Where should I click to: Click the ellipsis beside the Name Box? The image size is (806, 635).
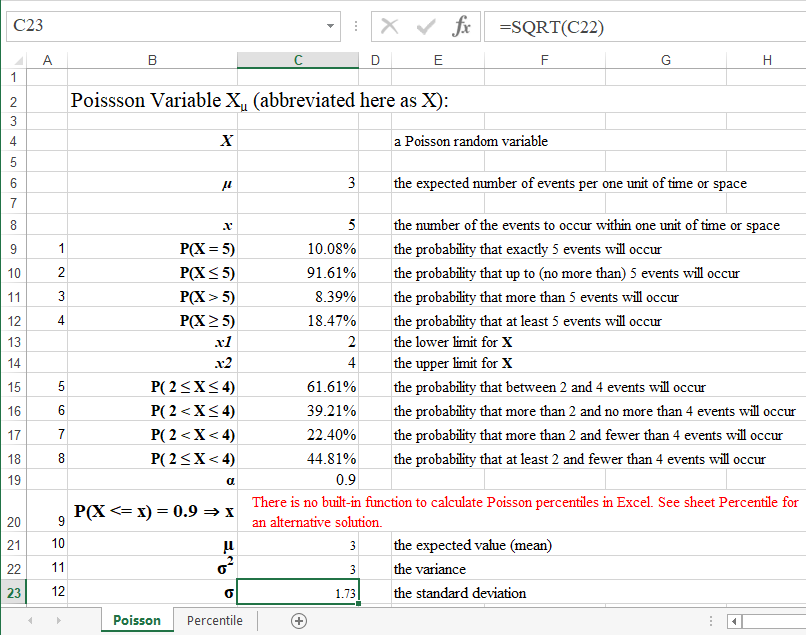(x=356, y=26)
